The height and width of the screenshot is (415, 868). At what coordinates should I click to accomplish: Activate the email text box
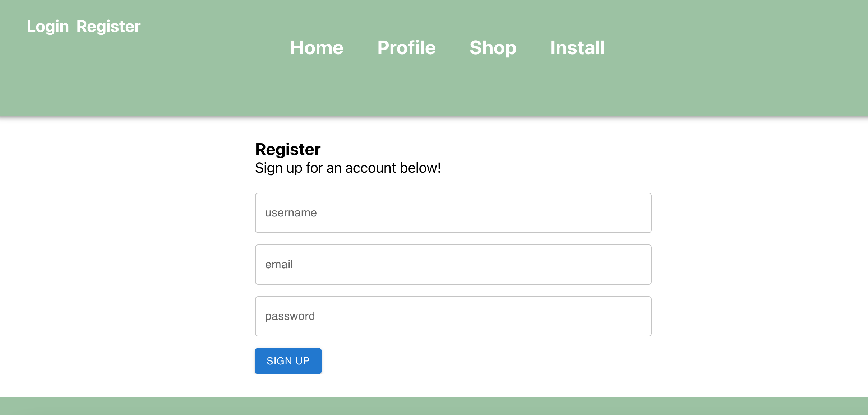452,264
